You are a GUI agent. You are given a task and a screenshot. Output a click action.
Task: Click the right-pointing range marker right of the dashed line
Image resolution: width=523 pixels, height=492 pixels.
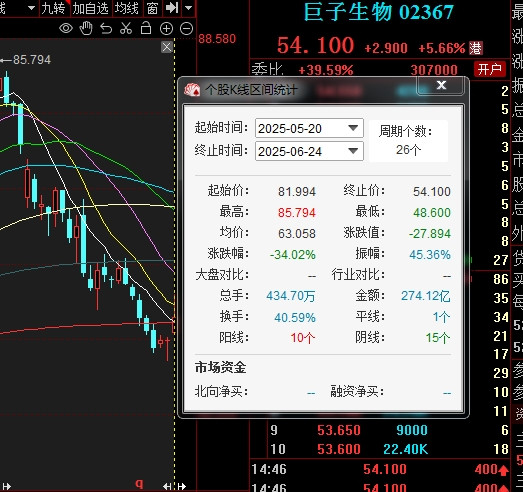[x=182, y=486]
